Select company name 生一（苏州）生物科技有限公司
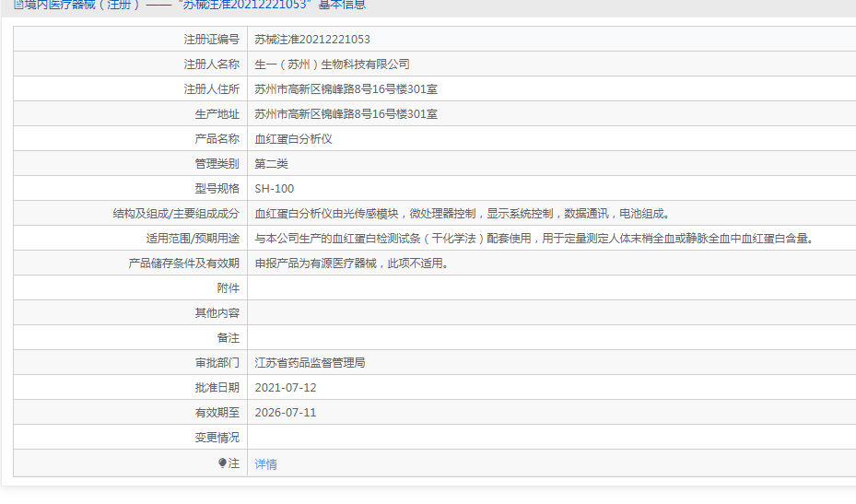 click(x=332, y=64)
